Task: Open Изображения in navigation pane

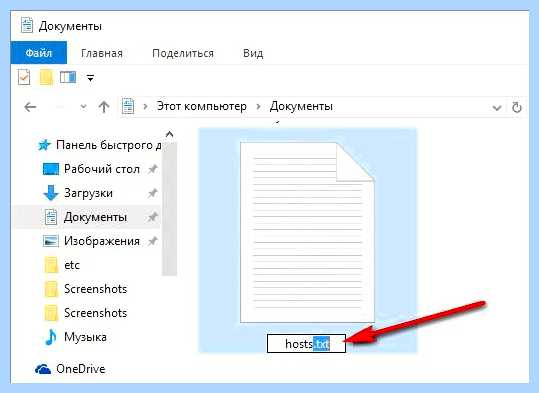Action: point(102,241)
